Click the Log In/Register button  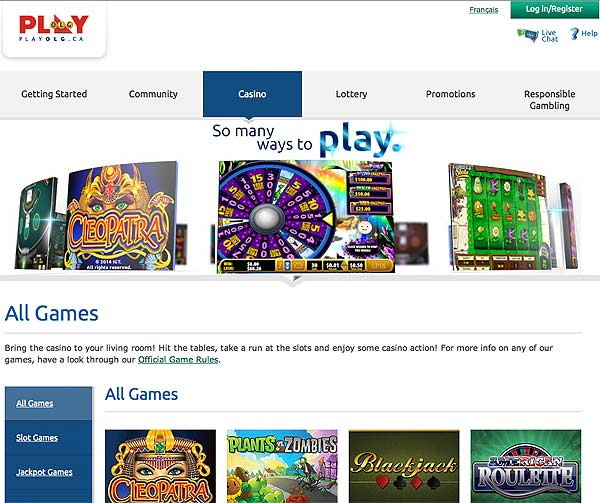coord(555,9)
